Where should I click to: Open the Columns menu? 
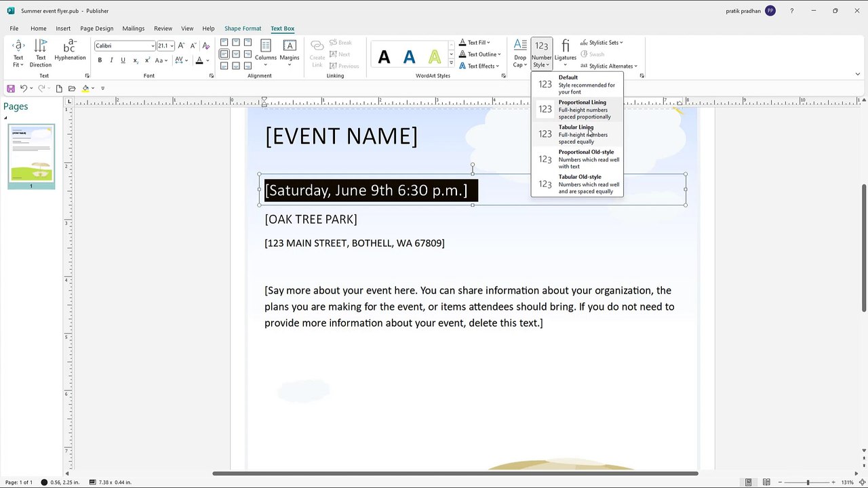point(266,53)
